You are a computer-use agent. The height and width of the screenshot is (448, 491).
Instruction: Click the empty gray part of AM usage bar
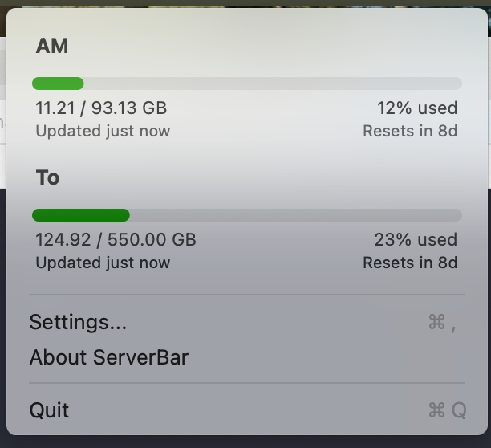coord(273,83)
